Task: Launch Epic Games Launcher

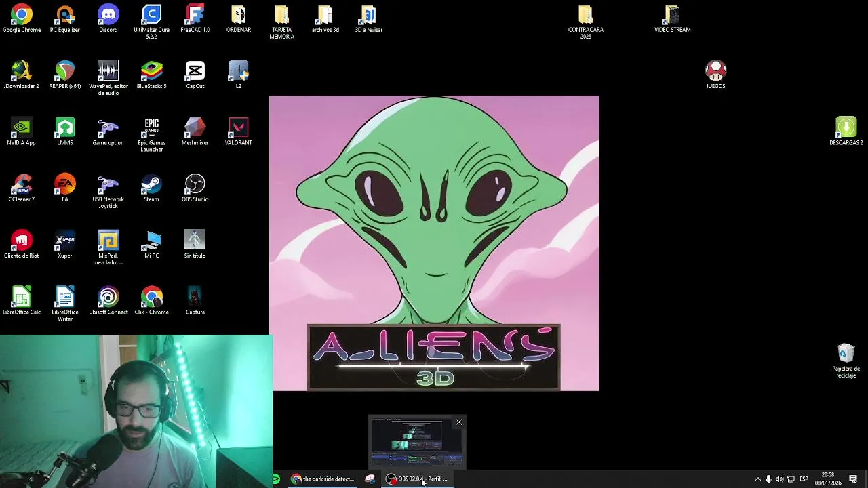Action: click(151, 135)
